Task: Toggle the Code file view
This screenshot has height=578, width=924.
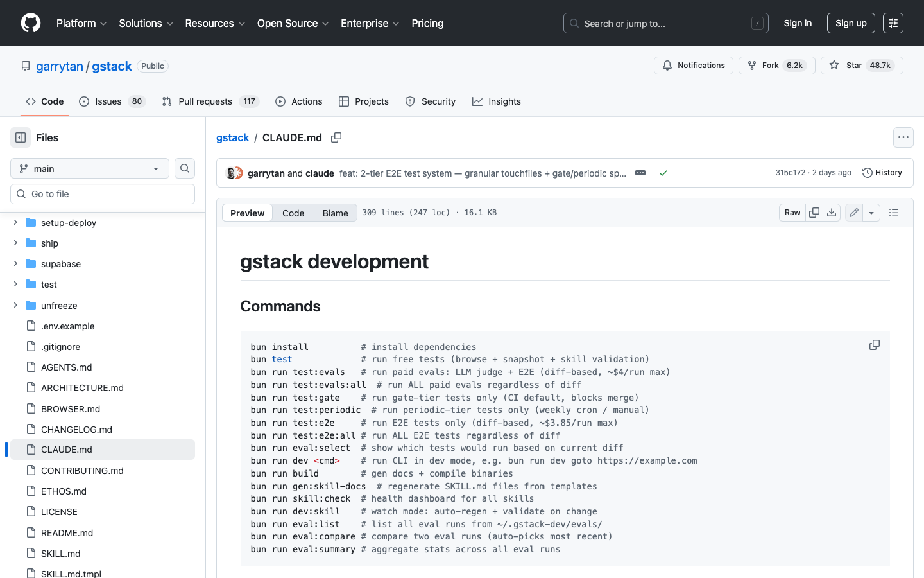Action: tap(293, 213)
